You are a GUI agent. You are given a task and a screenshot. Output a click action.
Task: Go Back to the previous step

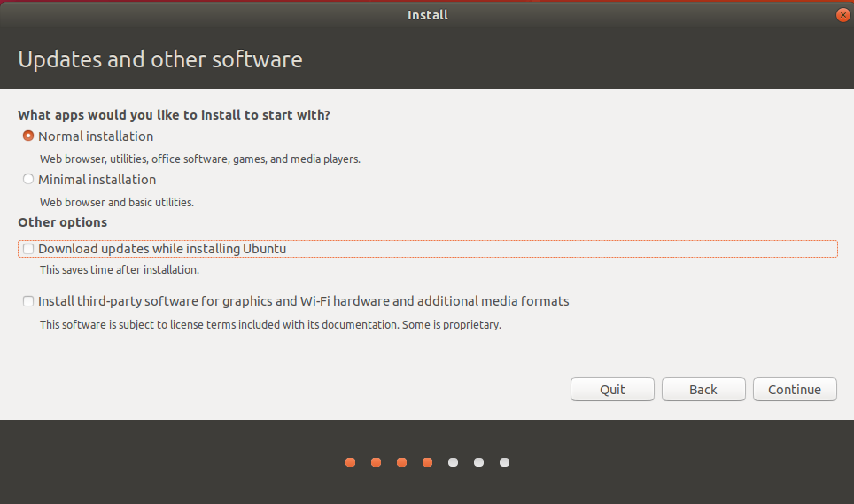703,390
